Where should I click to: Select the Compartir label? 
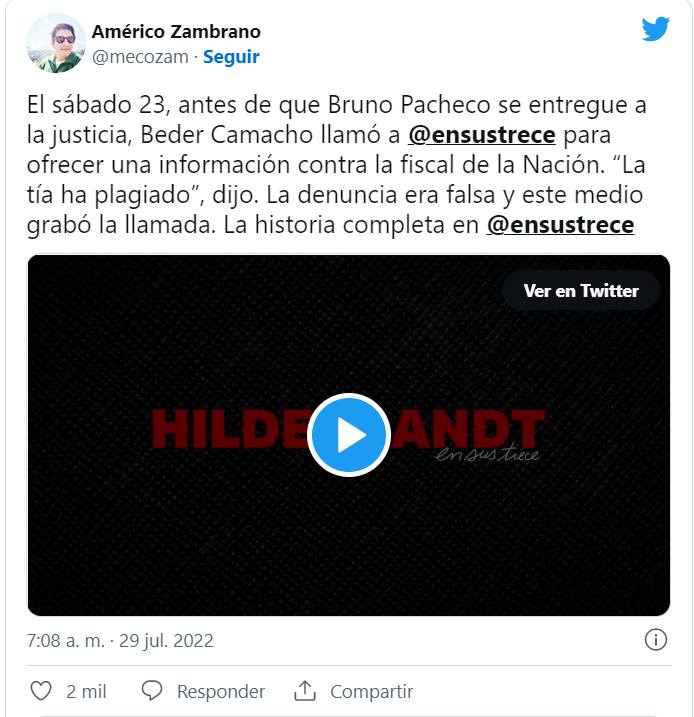click(x=371, y=691)
